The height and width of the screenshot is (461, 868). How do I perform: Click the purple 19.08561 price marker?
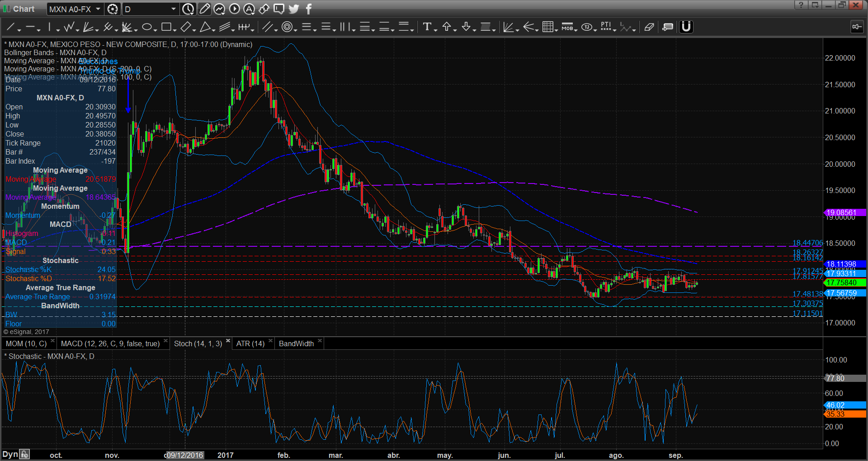(844, 212)
